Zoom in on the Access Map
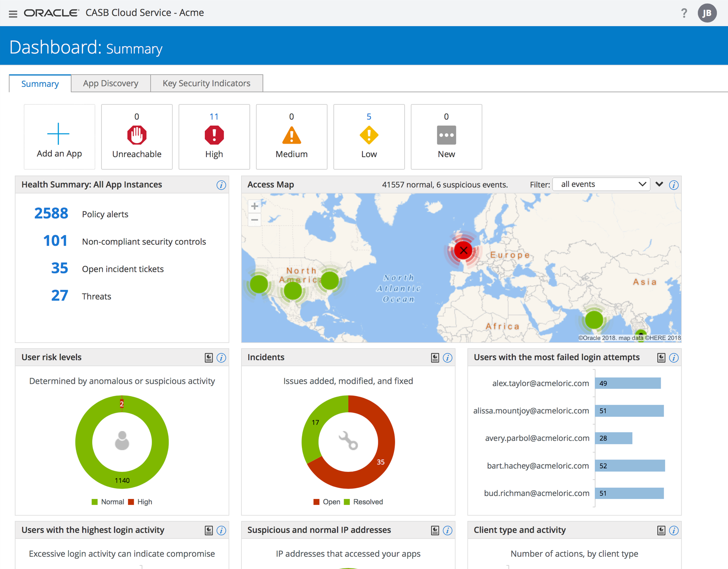 (x=255, y=206)
